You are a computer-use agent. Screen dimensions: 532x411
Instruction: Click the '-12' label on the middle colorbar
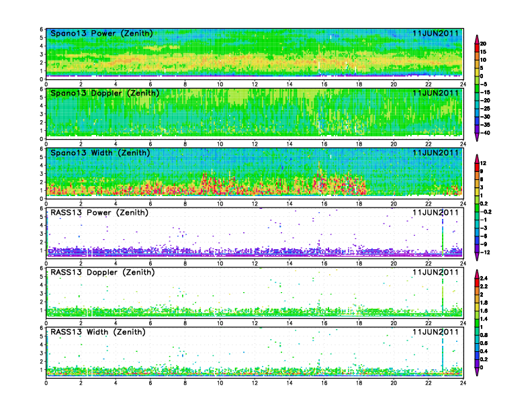(x=485, y=253)
